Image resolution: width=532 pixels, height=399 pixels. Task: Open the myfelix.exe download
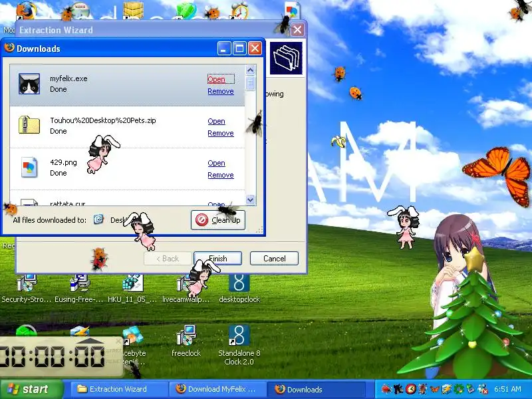217,79
